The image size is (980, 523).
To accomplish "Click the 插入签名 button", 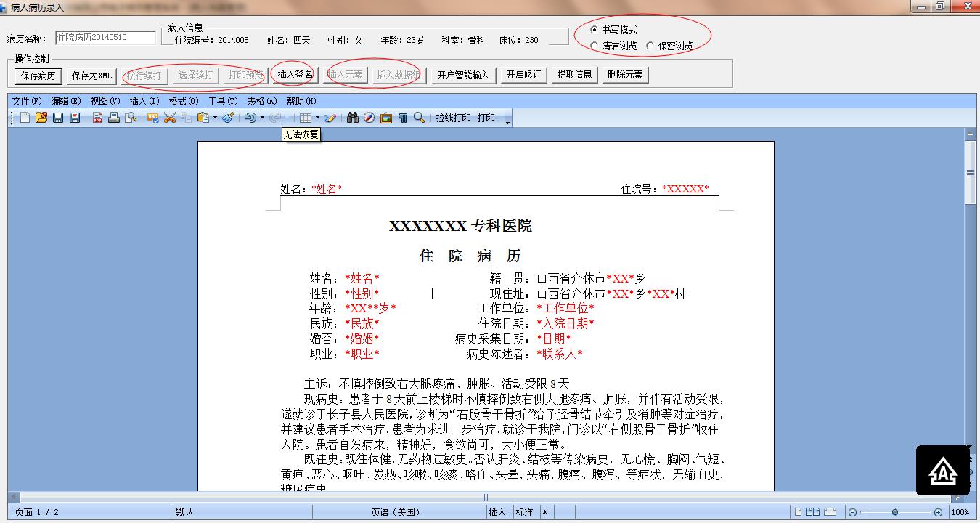I will (295, 74).
